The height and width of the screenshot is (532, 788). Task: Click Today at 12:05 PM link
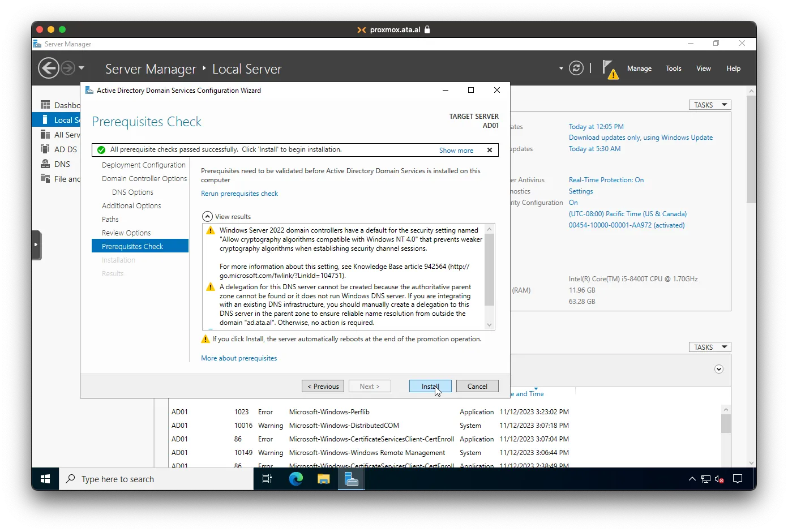tap(596, 127)
